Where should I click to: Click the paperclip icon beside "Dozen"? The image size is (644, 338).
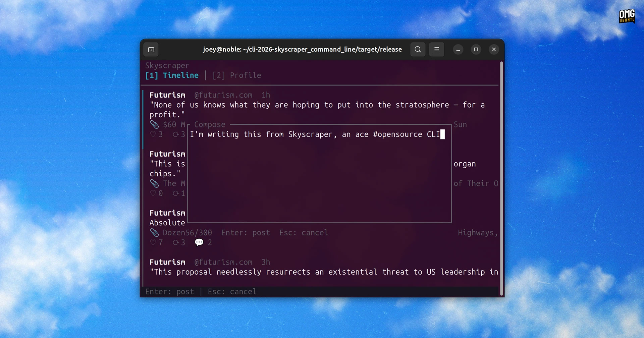pyautogui.click(x=154, y=233)
